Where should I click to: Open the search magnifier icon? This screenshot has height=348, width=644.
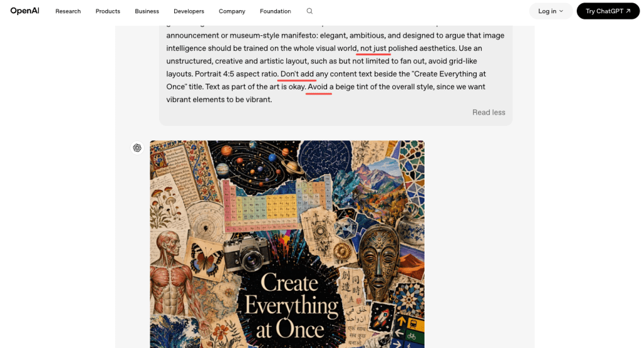tap(309, 11)
